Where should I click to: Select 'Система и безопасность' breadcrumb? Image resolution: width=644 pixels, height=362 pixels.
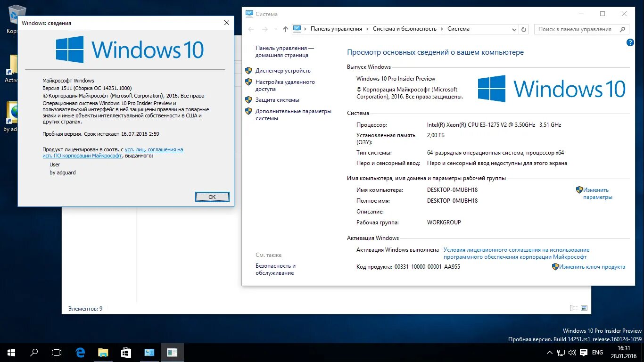click(x=405, y=29)
